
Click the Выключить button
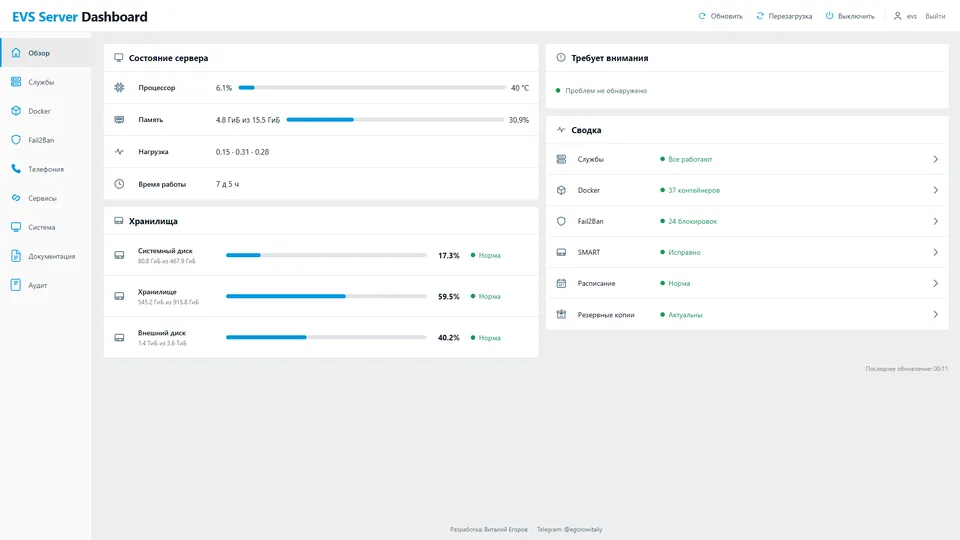(x=850, y=16)
